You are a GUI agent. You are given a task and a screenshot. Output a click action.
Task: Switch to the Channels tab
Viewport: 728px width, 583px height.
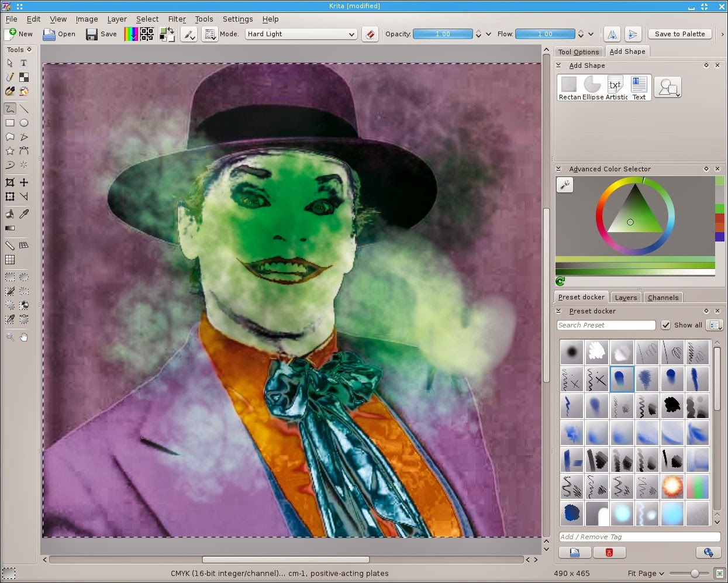pyautogui.click(x=663, y=297)
